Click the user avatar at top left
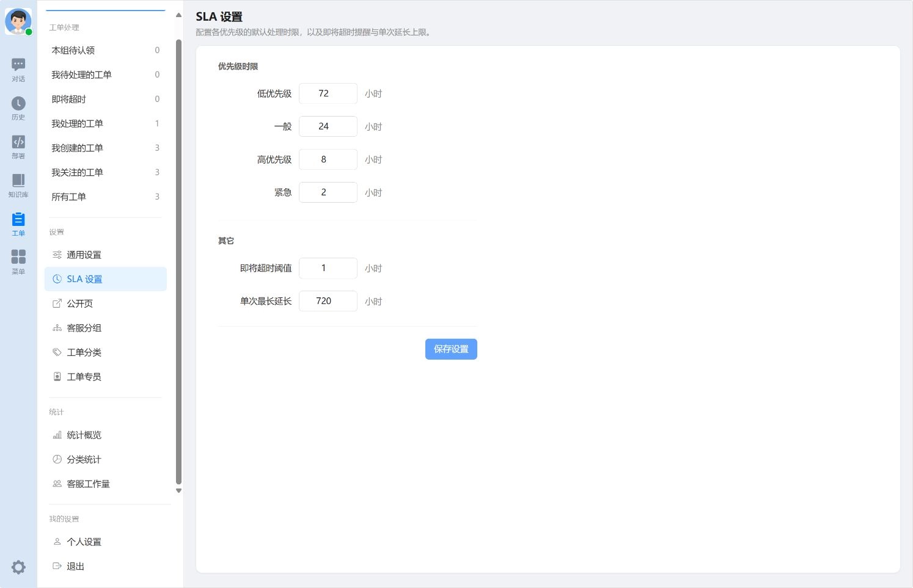 (x=18, y=21)
